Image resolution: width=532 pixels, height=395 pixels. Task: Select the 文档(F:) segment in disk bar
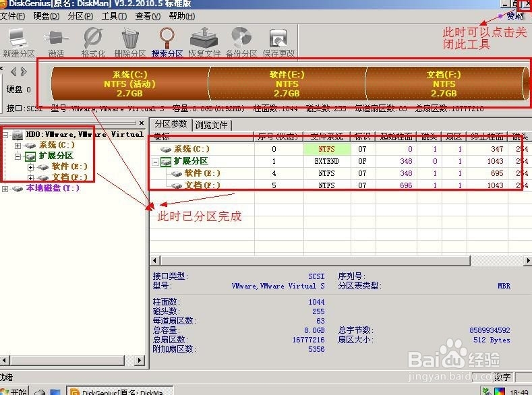[x=444, y=84]
